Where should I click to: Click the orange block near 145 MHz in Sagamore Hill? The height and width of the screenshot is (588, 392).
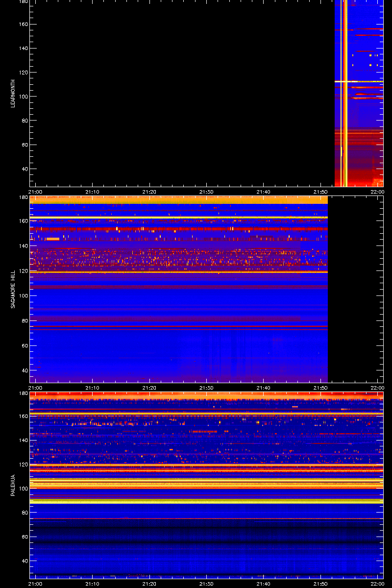pos(52,239)
